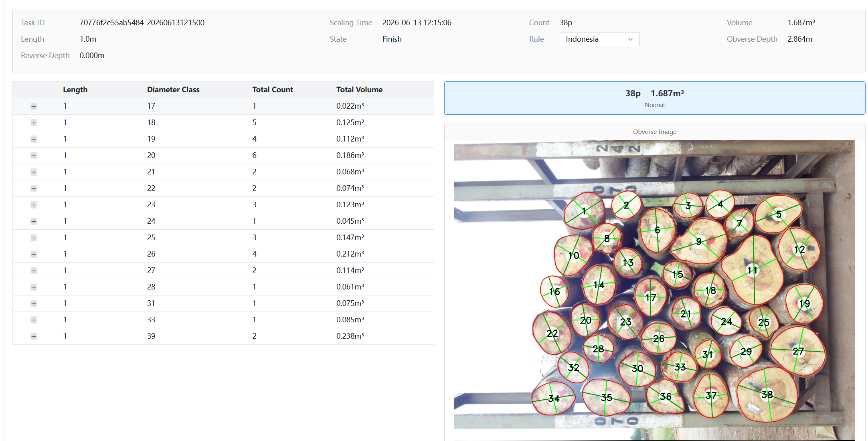Expand the diameter class 28 row
Viewport: 868px width, 441px height.
34,287
